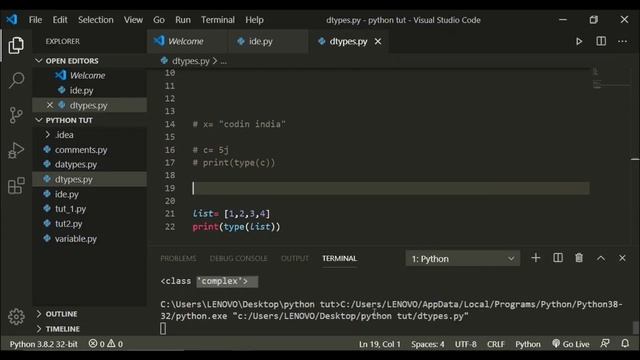Switch to the ide.py editor tab
This screenshot has height=360, width=640.
click(x=268, y=41)
